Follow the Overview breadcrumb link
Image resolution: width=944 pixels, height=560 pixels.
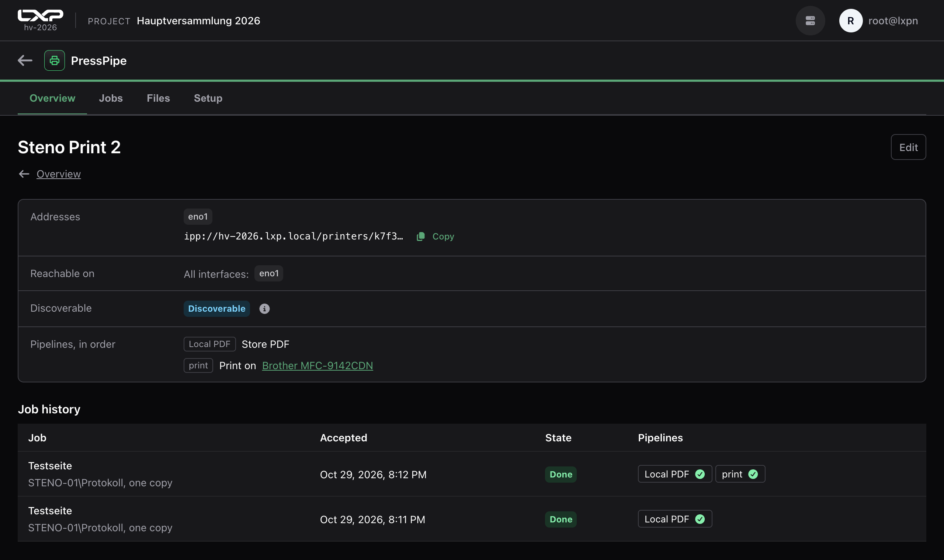(x=59, y=174)
